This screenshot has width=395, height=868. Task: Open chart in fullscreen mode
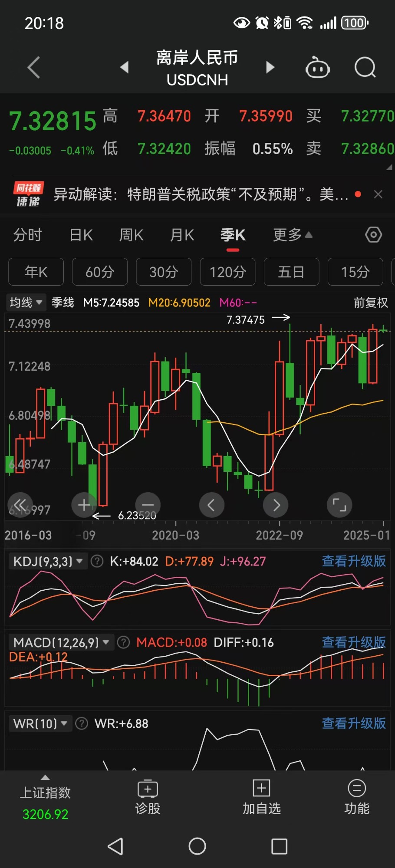click(339, 505)
